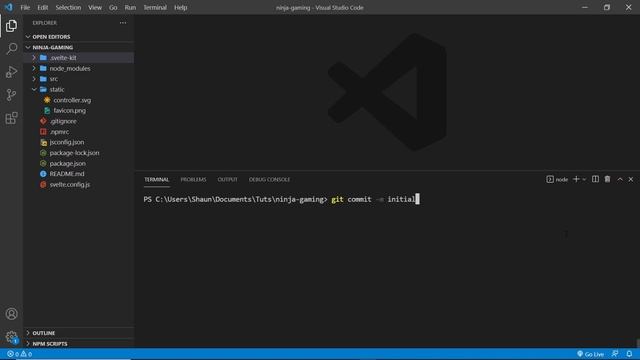
Task: Click the terminal command line input
Action: [281, 199]
